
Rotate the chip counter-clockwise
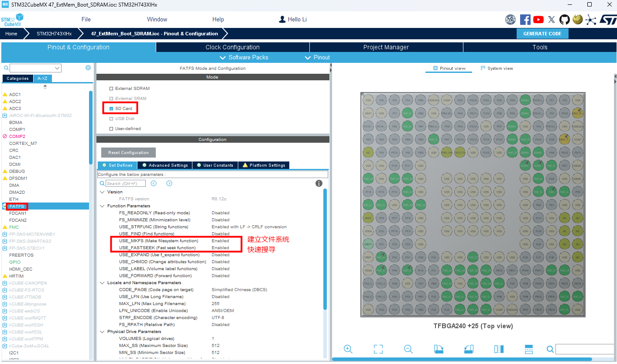coord(468,349)
